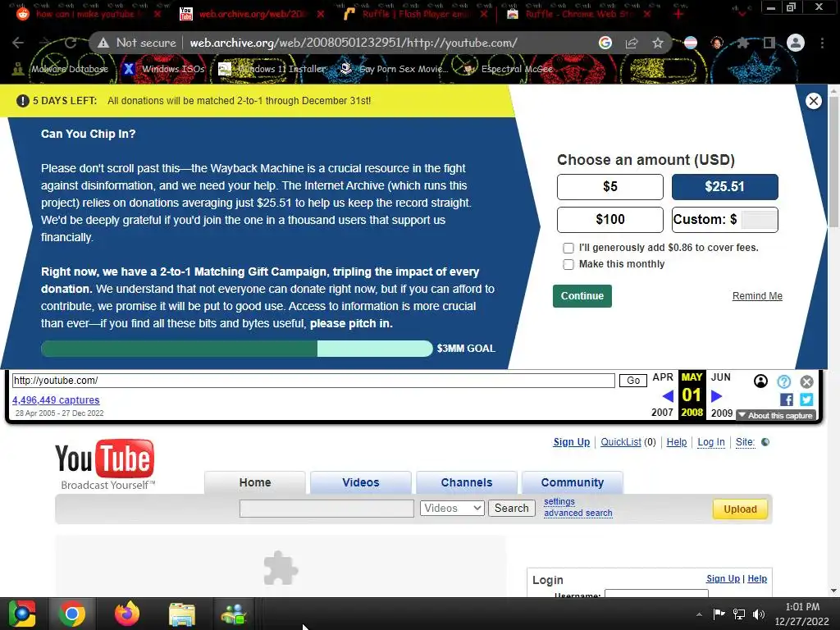Show hidden tray icons arrow
Image resolution: width=840 pixels, height=630 pixels.
tap(699, 614)
